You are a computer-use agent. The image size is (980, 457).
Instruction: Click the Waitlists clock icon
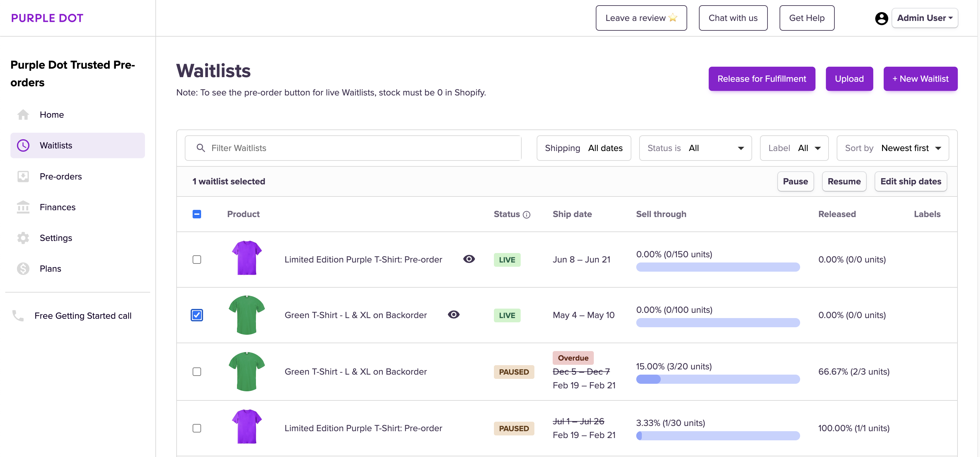point(23,145)
